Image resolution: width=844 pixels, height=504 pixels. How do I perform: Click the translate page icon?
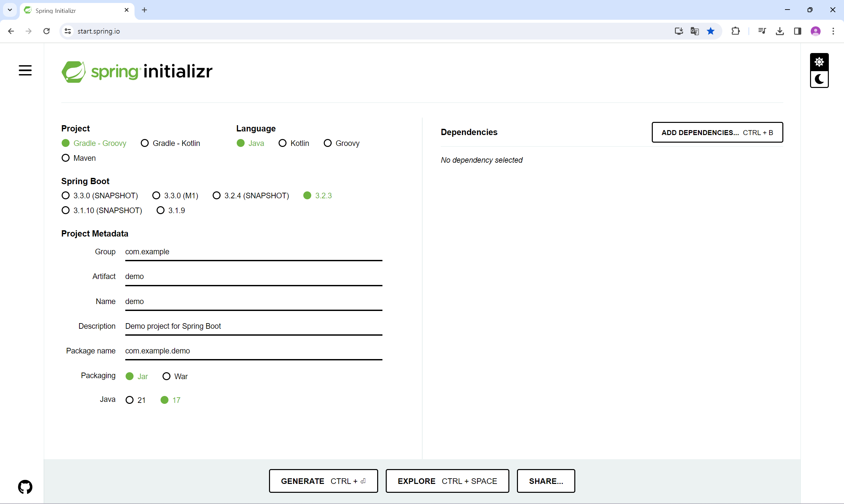click(x=694, y=31)
